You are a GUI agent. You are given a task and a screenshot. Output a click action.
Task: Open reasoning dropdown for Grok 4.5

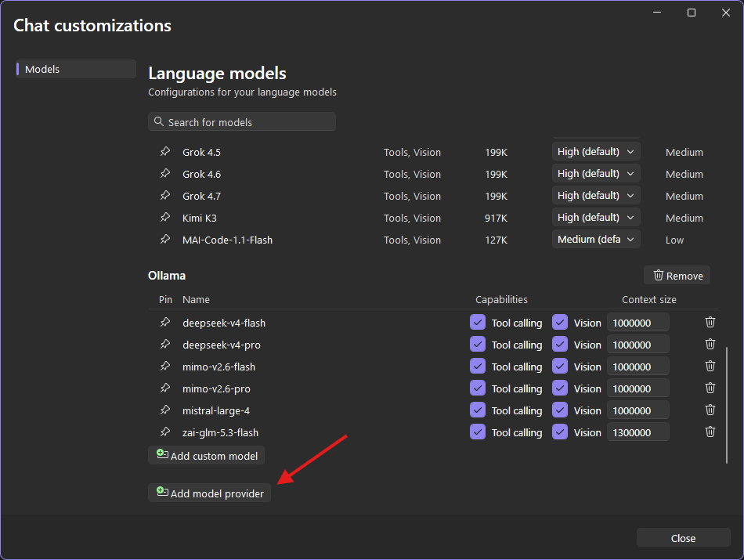pos(596,151)
